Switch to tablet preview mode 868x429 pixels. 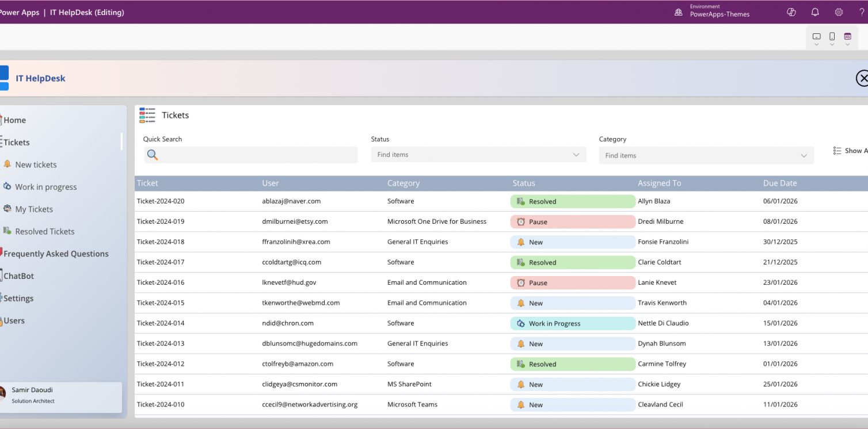pos(816,35)
